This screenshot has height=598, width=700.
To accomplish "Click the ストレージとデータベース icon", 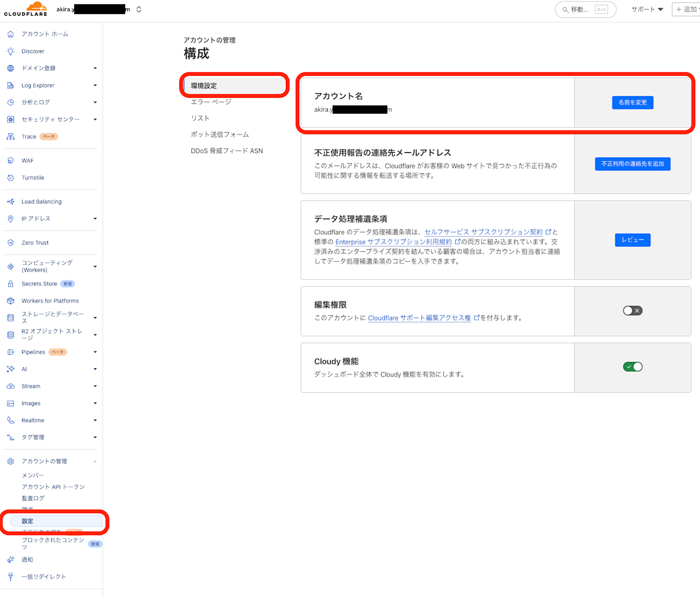I will coord(10,318).
